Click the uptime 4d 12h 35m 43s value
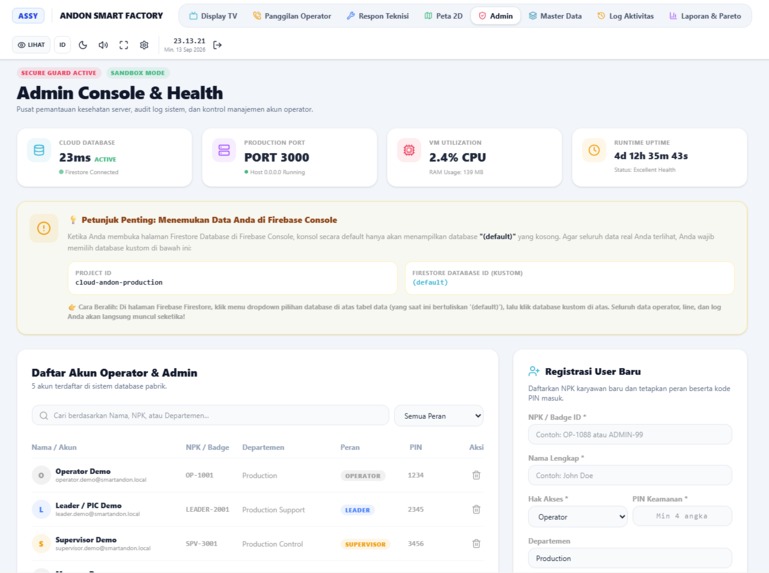 click(x=651, y=156)
